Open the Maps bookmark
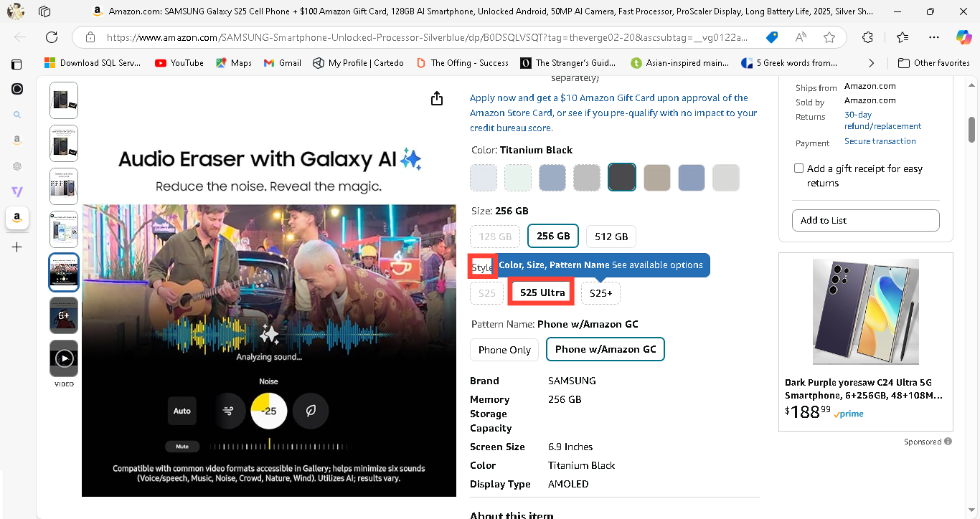 (234, 63)
